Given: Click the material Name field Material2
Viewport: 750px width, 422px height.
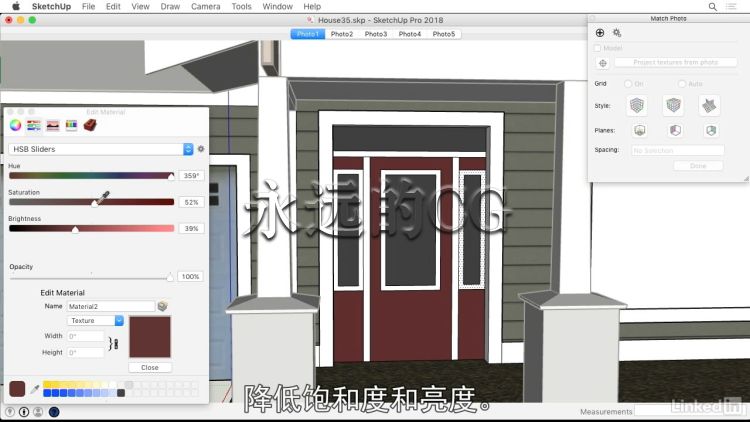Looking at the screenshot, I should tap(110, 306).
